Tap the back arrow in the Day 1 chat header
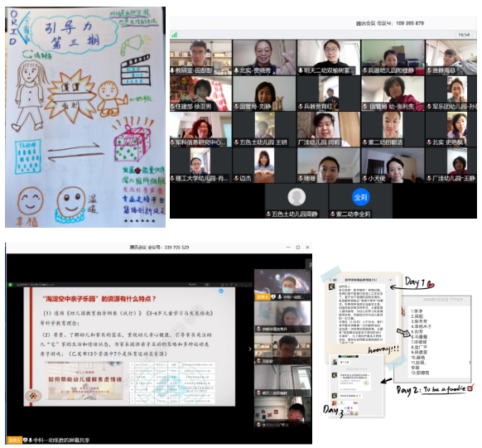Image resolution: width=482 pixels, height=448 pixels. pyautogui.click(x=330, y=280)
